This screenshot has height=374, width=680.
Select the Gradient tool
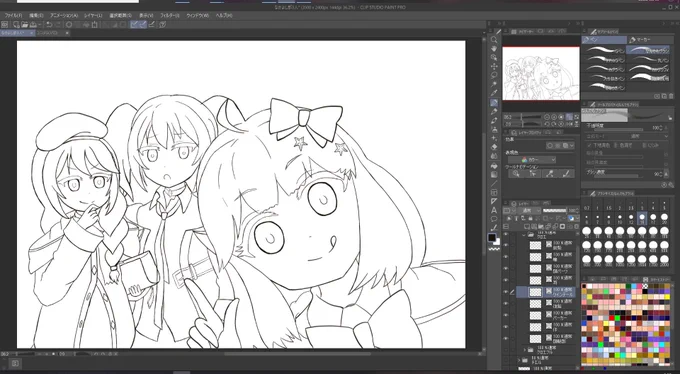click(494, 174)
